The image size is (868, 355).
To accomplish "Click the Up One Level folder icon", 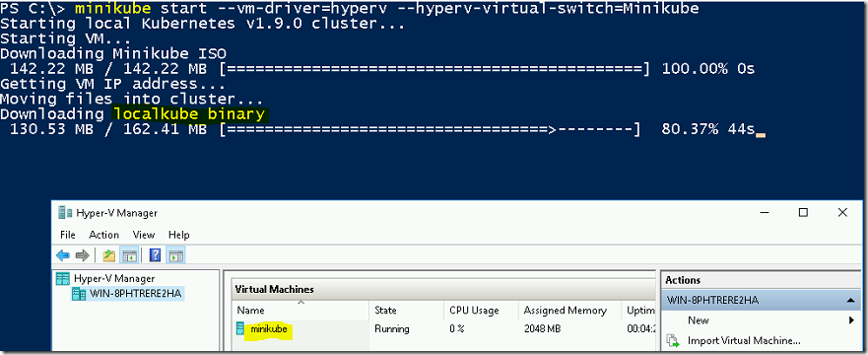I will pyautogui.click(x=109, y=255).
